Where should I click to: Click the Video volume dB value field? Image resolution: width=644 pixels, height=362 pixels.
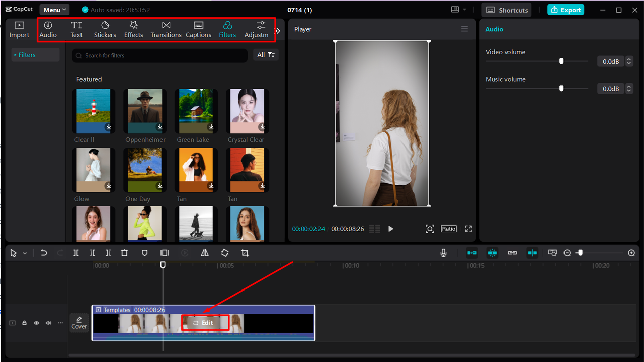pyautogui.click(x=611, y=61)
